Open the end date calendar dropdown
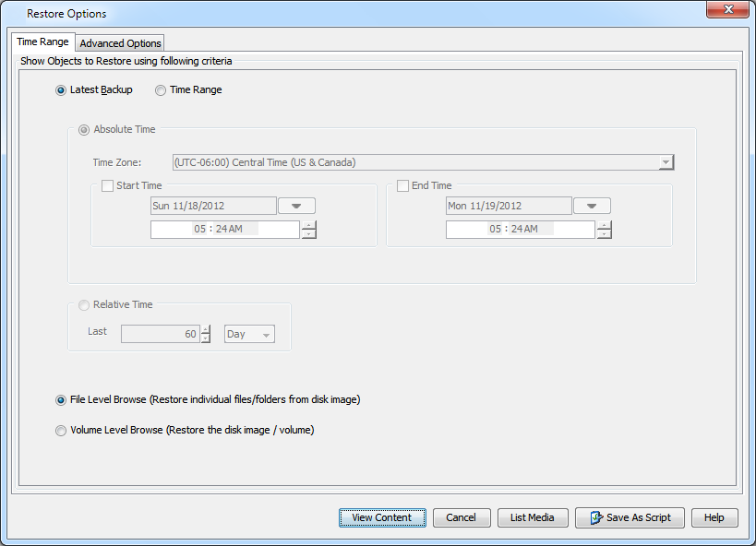 tap(592, 205)
